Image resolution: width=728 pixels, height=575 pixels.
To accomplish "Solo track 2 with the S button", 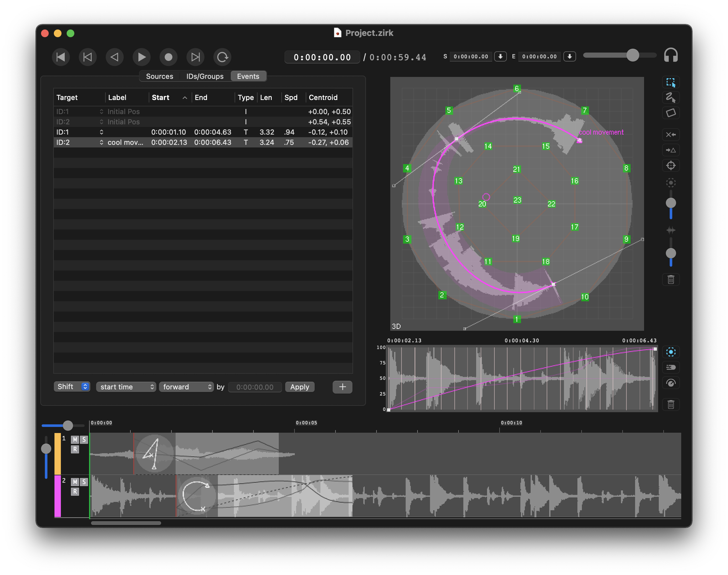I will point(84,482).
